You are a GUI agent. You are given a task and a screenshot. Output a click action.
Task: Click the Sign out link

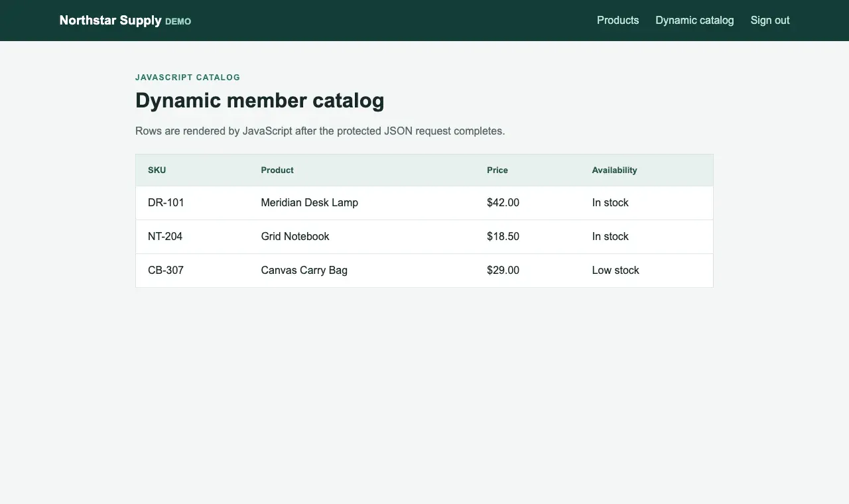(x=769, y=21)
